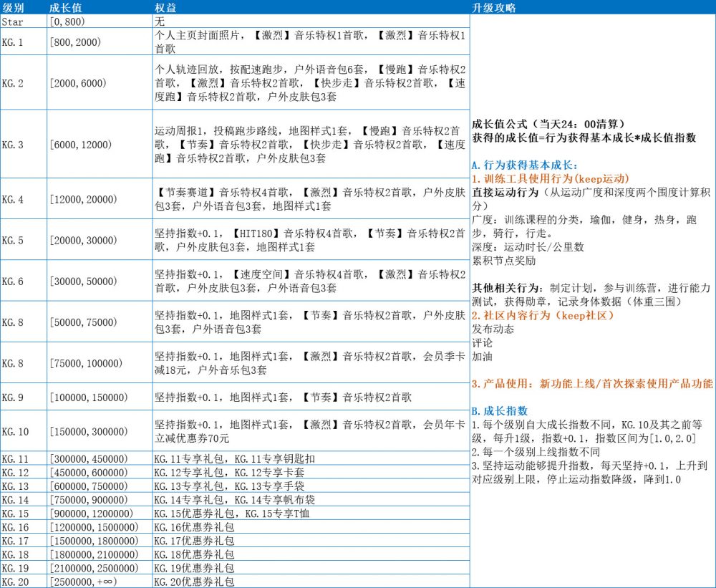Click the benefits cell mentioning 【速度空间】
This screenshot has height=588, width=716.
(x=311, y=281)
